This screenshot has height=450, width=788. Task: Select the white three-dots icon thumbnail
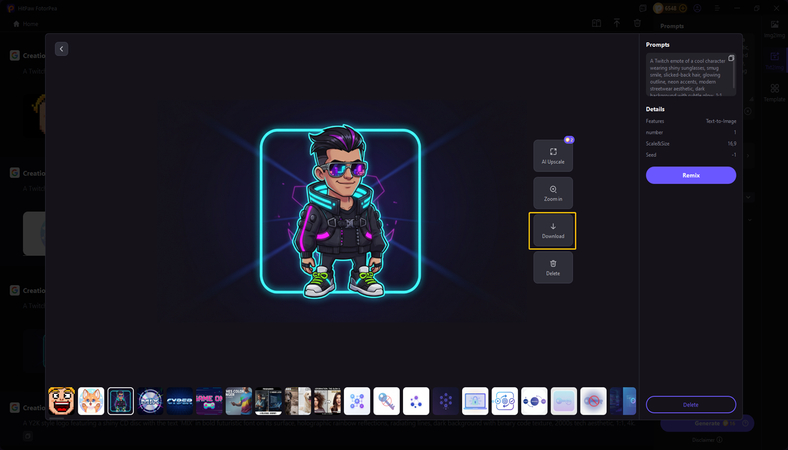[x=416, y=401]
